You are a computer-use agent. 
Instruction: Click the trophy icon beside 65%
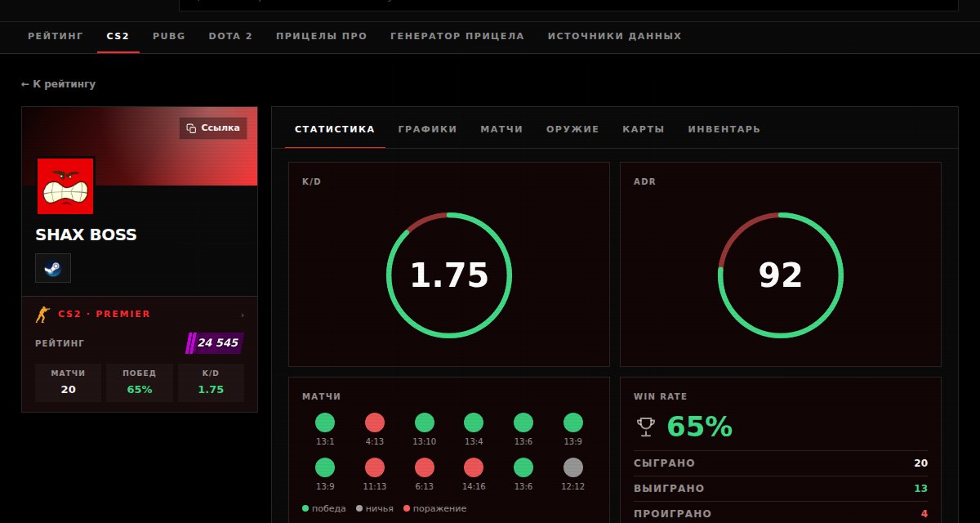pyautogui.click(x=646, y=427)
